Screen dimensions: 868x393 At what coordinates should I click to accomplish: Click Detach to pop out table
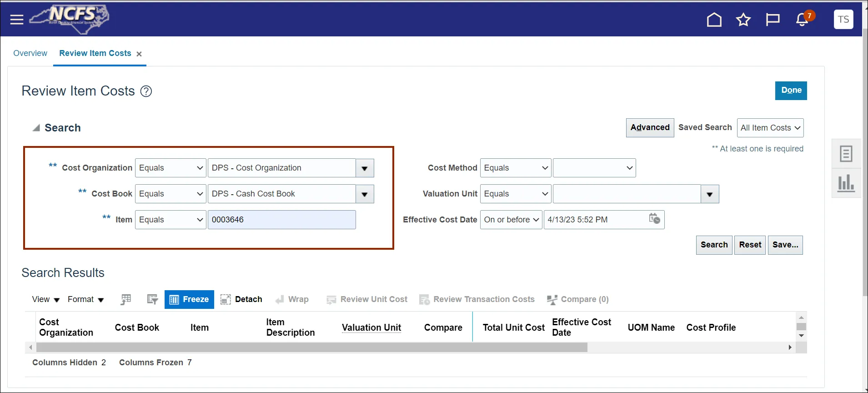[x=241, y=299]
